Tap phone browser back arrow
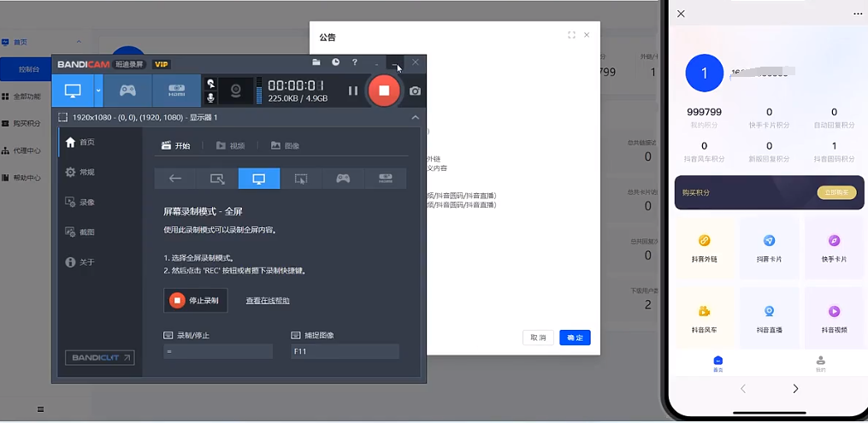 tap(743, 389)
